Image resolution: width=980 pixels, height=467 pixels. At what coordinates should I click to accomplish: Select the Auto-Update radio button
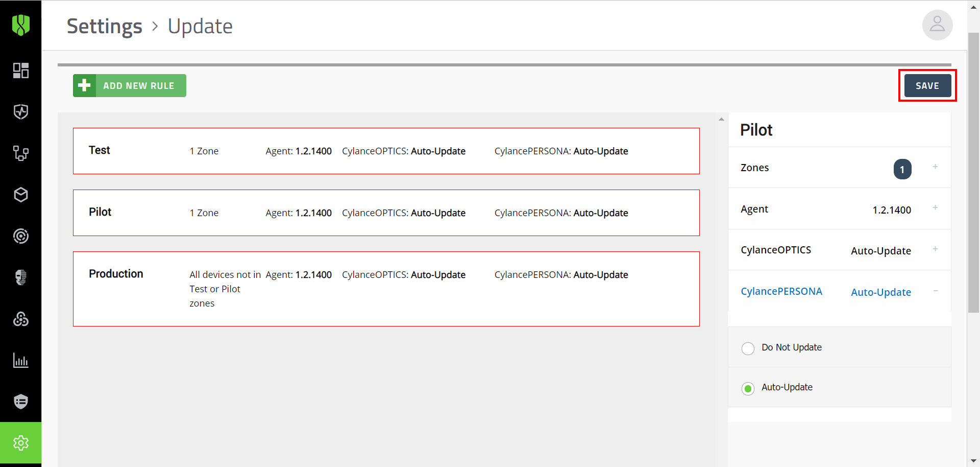(748, 389)
